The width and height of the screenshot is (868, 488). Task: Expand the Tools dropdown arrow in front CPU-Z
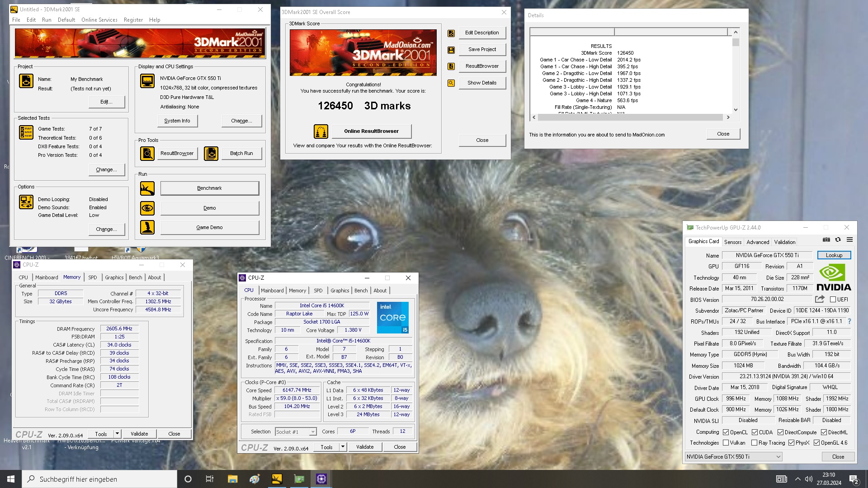343,447
